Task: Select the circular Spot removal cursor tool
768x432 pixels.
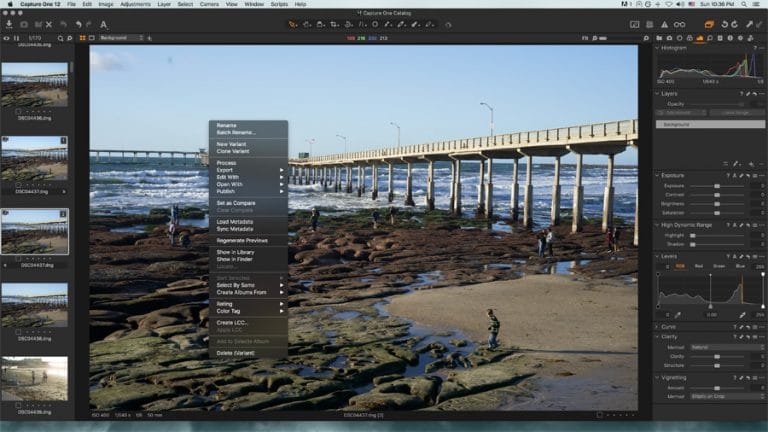Action: [x=375, y=24]
